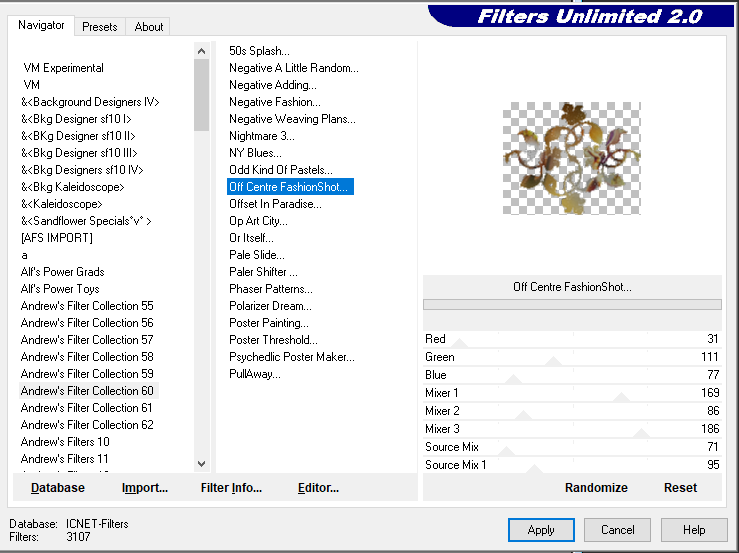
Task: Select Andrew's Filter Collection 55
Action: tap(87, 306)
